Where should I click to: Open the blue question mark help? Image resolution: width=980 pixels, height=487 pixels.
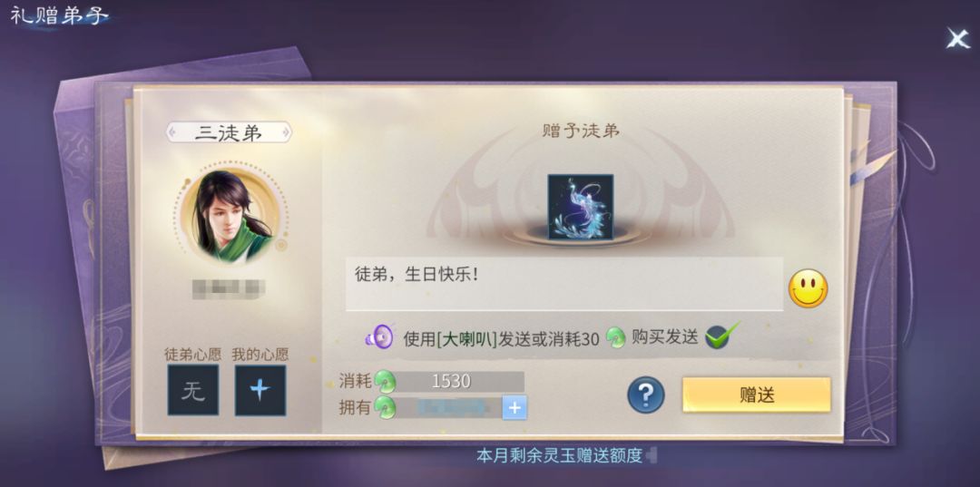coord(646,395)
